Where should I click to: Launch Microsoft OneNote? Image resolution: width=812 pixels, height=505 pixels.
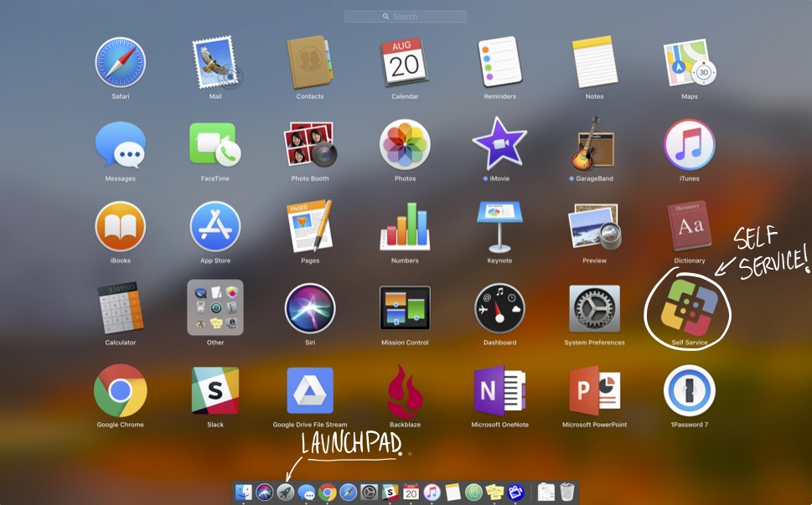[x=499, y=391]
